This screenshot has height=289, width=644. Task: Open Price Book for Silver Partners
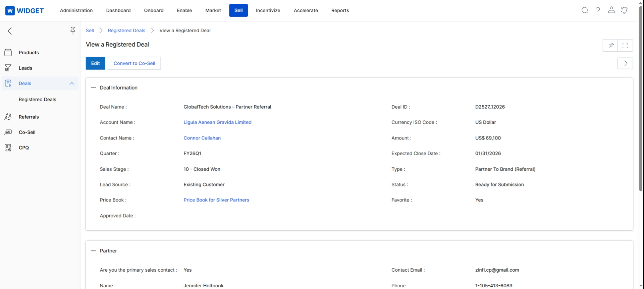point(216,200)
